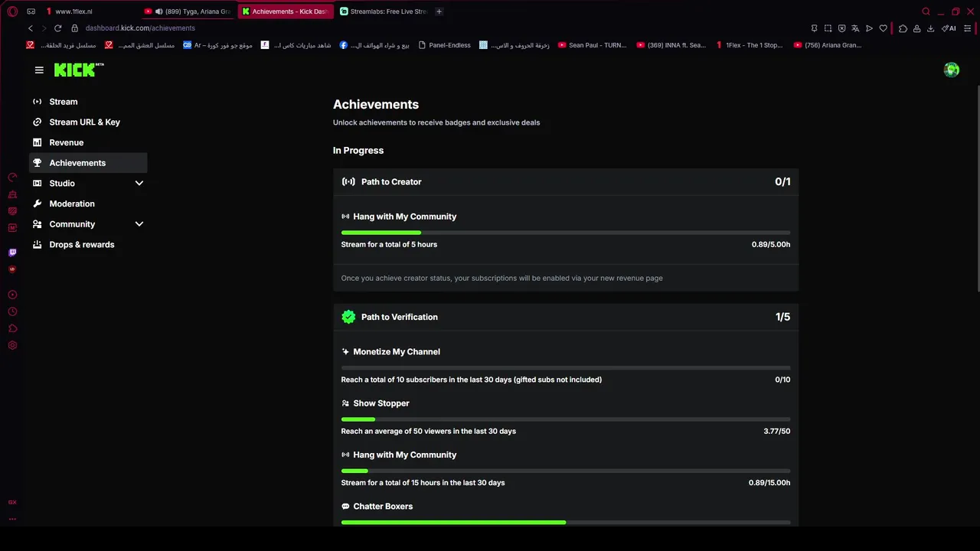Open the browser downloads icon
Image resolution: width=980 pixels, height=551 pixels.
coord(930,28)
